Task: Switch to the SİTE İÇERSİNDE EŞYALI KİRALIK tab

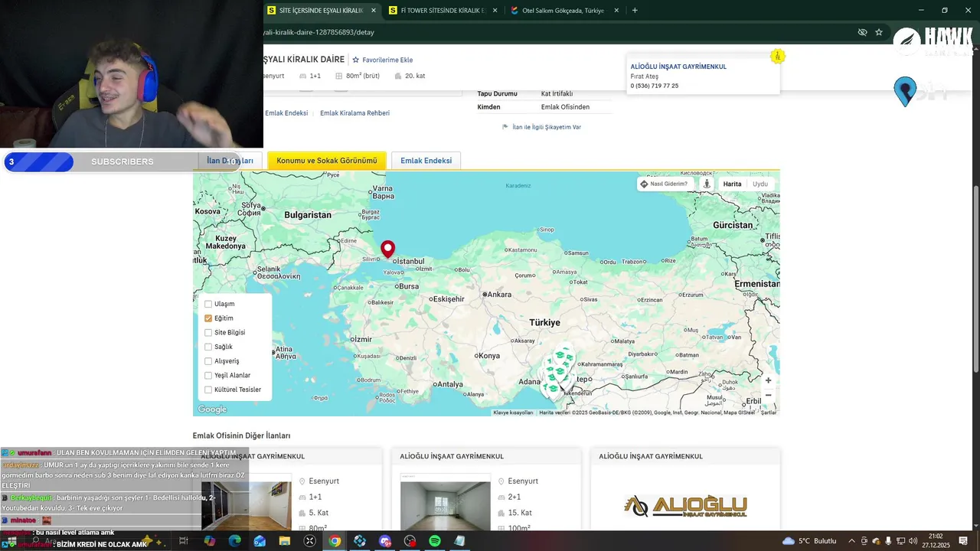Action: (322, 11)
